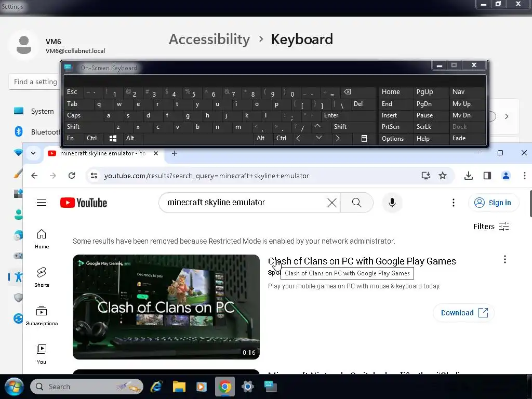Screen dimensions: 532x399
Task: Toggle ScrLk key on on-screen keyboard
Action: 424,127
